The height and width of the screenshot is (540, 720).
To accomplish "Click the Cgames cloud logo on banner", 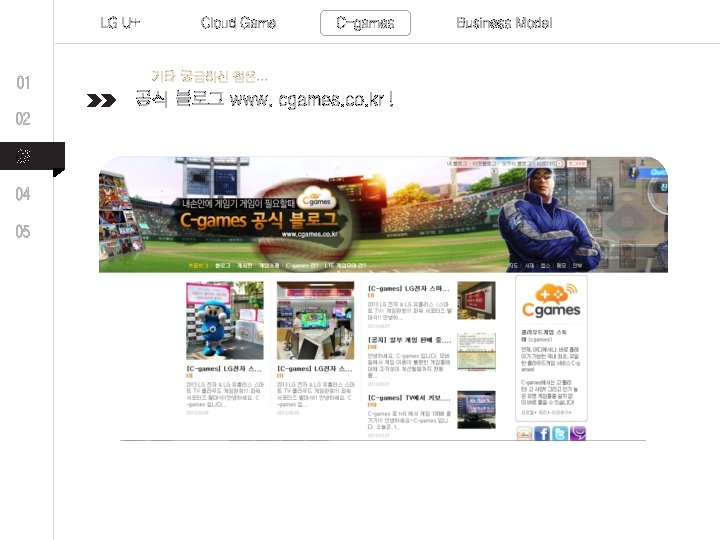I will [317, 199].
